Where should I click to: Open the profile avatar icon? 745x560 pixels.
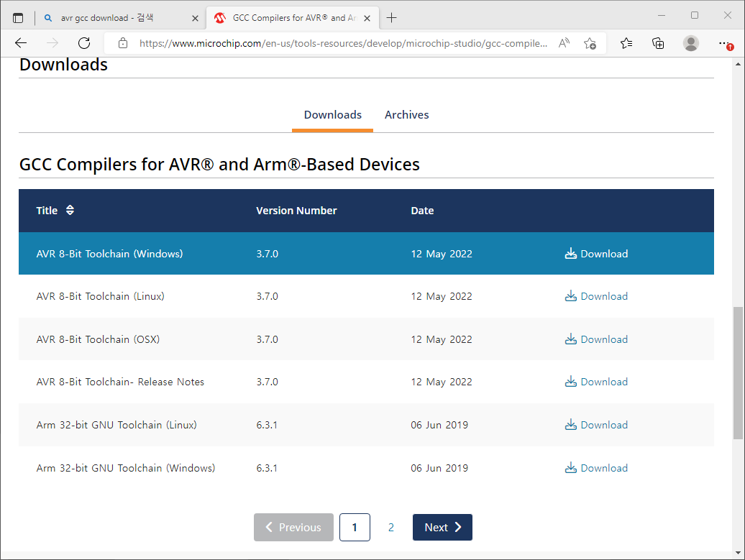point(691,43)
